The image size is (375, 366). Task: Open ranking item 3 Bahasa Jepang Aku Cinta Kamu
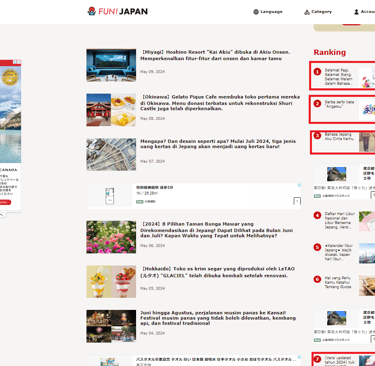pyautogui.click(x=343, y=142)
